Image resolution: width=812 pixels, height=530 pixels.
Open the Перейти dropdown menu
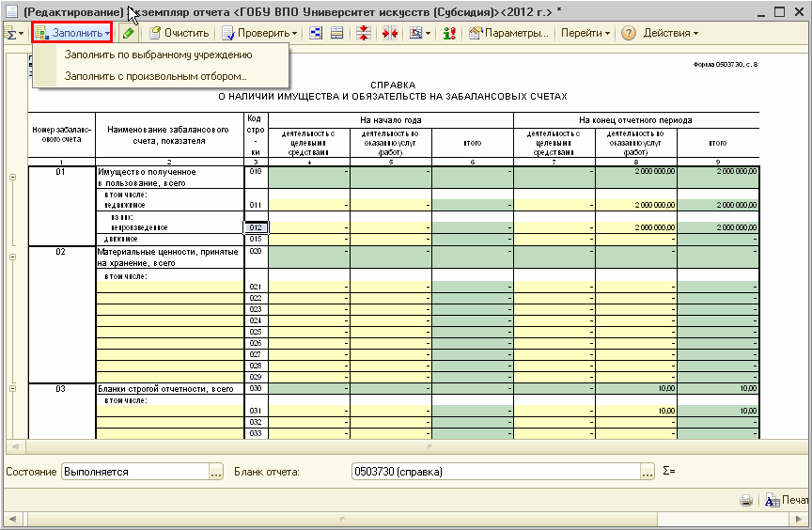[x=585, y=33]
